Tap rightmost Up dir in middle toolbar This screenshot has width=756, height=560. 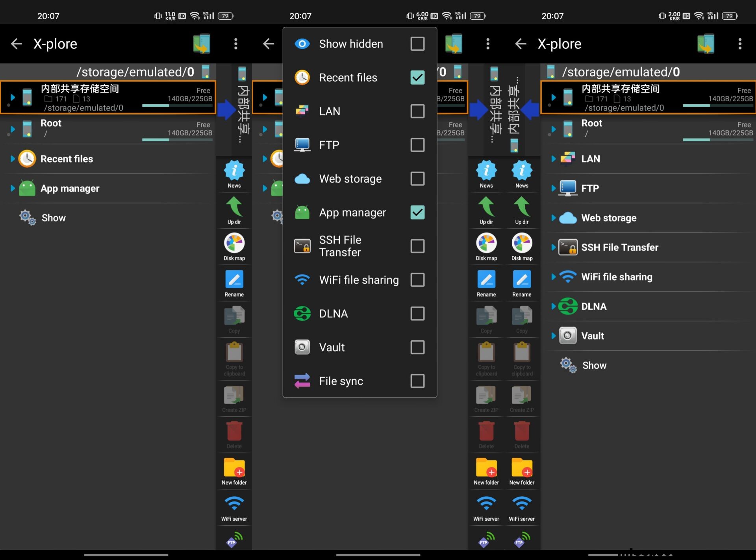(522, 211)
